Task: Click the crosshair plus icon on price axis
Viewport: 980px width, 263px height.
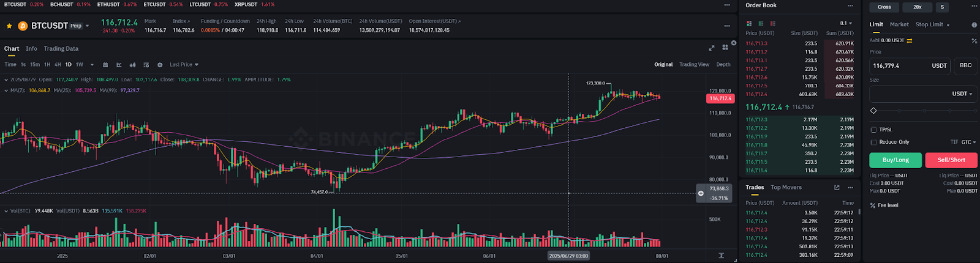Action: 701,193
